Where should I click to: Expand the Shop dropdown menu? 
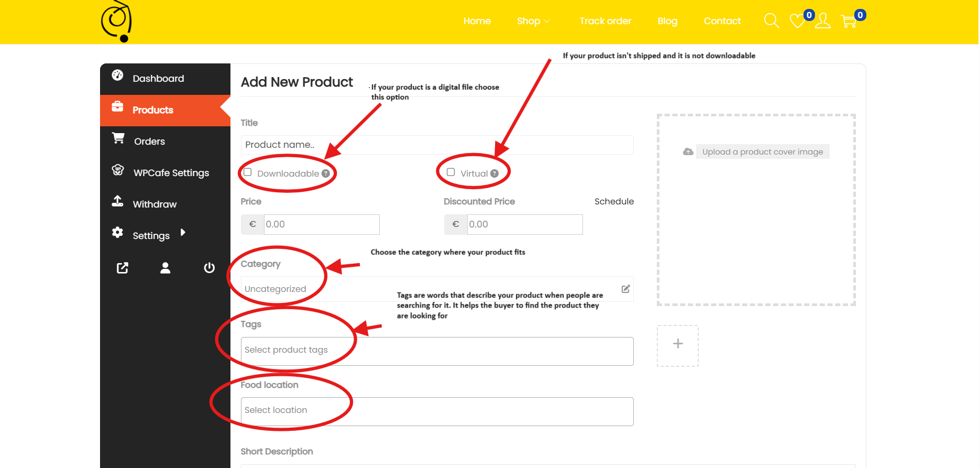pos(533,21)
